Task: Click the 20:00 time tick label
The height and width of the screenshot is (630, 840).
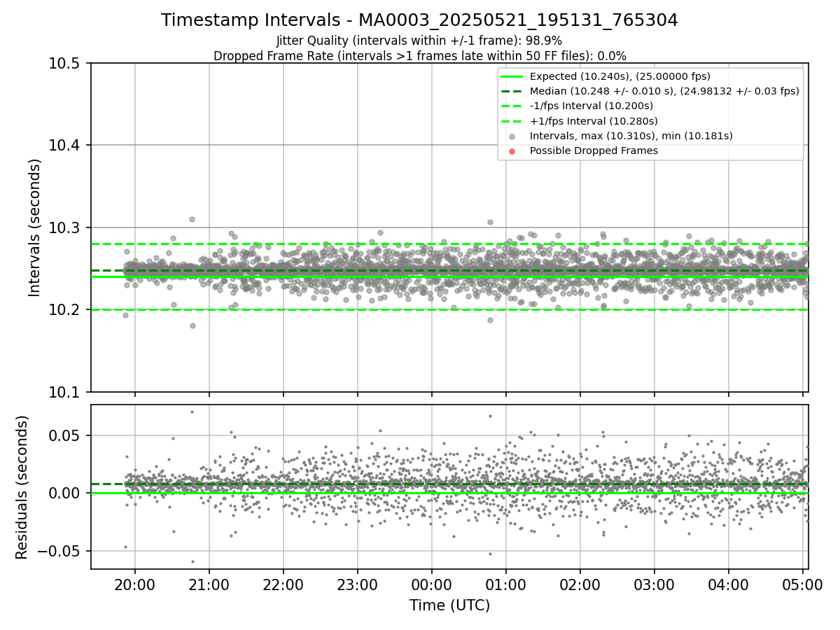Action: [x=135, y=584]
